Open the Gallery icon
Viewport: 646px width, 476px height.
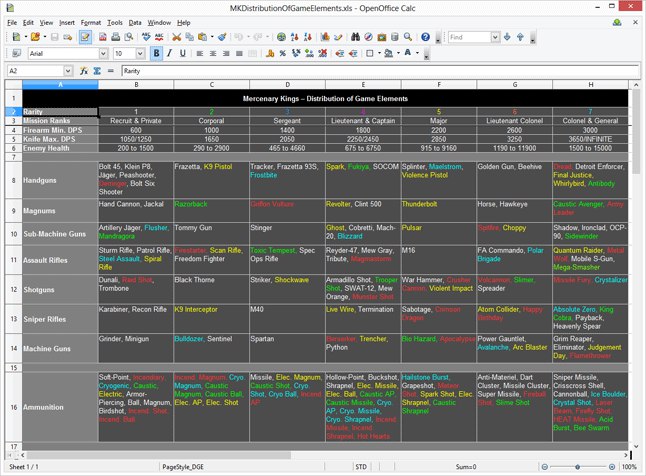pos(382,37)
